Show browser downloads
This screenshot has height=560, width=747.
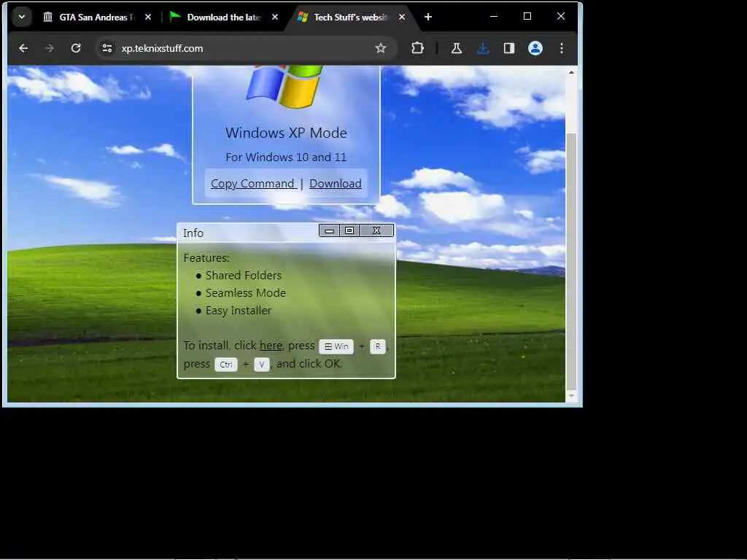(483, 48)
